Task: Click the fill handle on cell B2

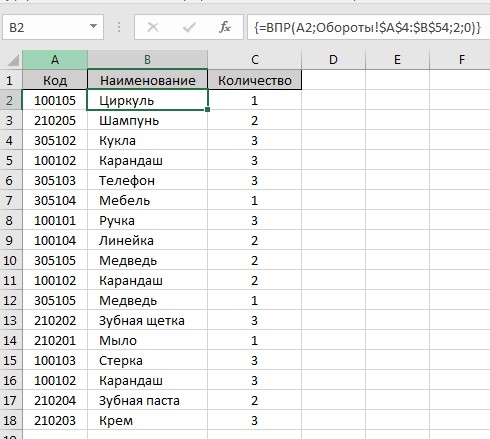Action: [x=208, y=109]
